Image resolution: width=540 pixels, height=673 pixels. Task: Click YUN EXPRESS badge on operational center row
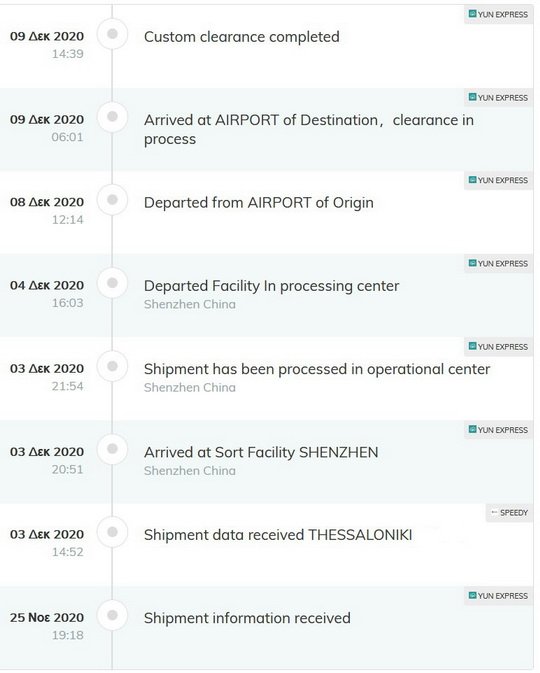[x=498, y=347]
